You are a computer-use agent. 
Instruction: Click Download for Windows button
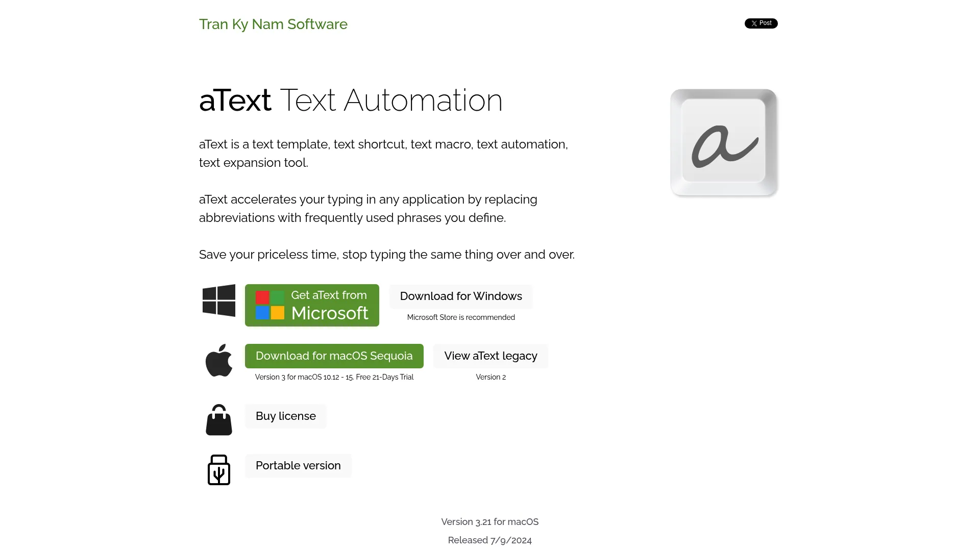pos(461,296)
